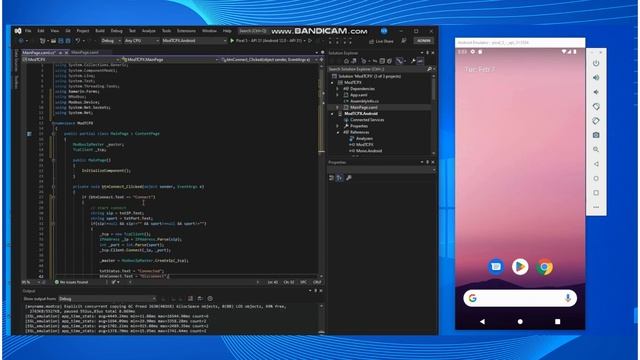The image size is (640, 360).
Task: Open the View menu
Action: pos(55,31)
